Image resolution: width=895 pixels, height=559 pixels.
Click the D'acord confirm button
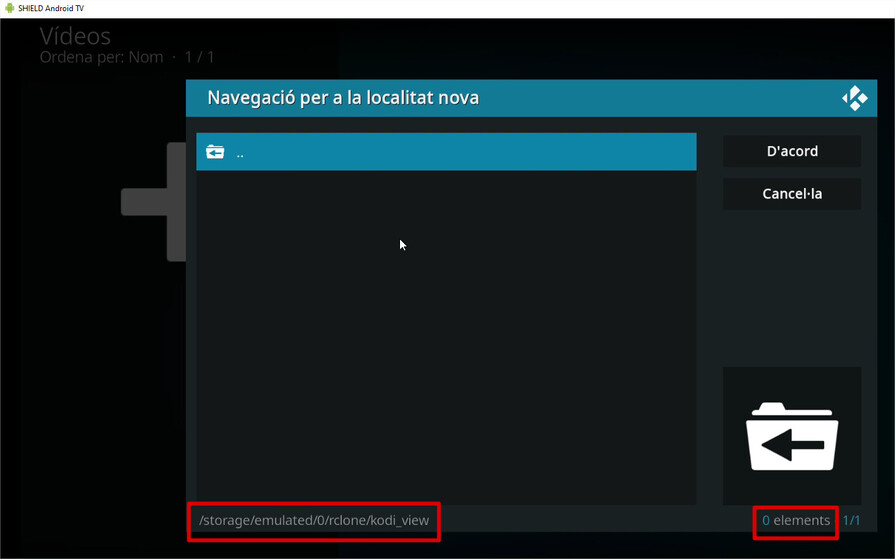tap(792, 151)
